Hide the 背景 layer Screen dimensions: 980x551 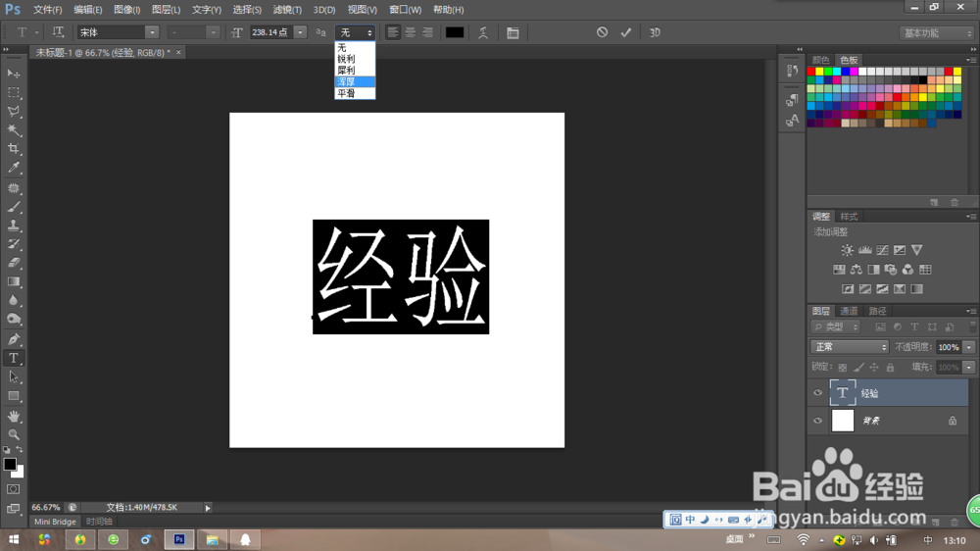[817, 421]
